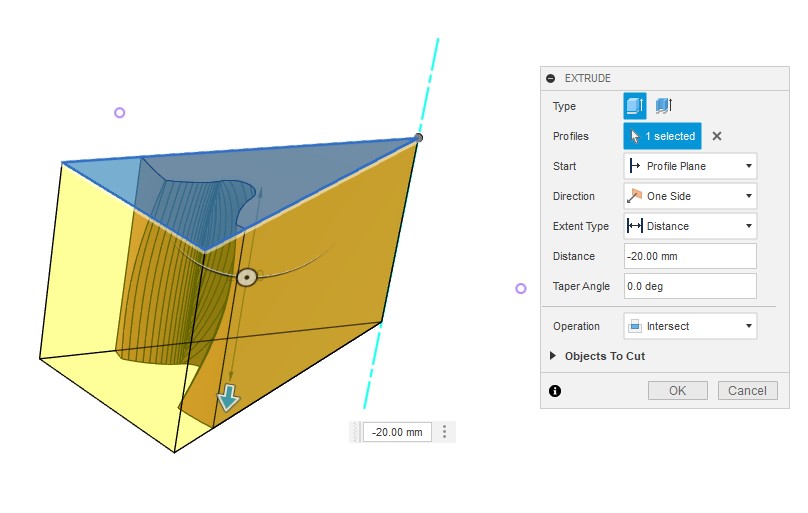Screen dimensions: 808x513
Task: Open the Direction dropdown set to One Side
Action: [689, 196]
